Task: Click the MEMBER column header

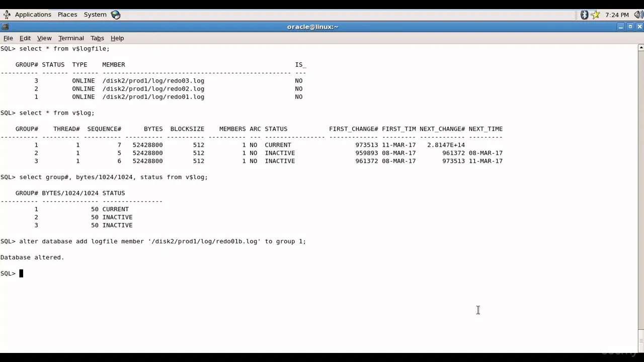Action: click(x=114, y=64)
